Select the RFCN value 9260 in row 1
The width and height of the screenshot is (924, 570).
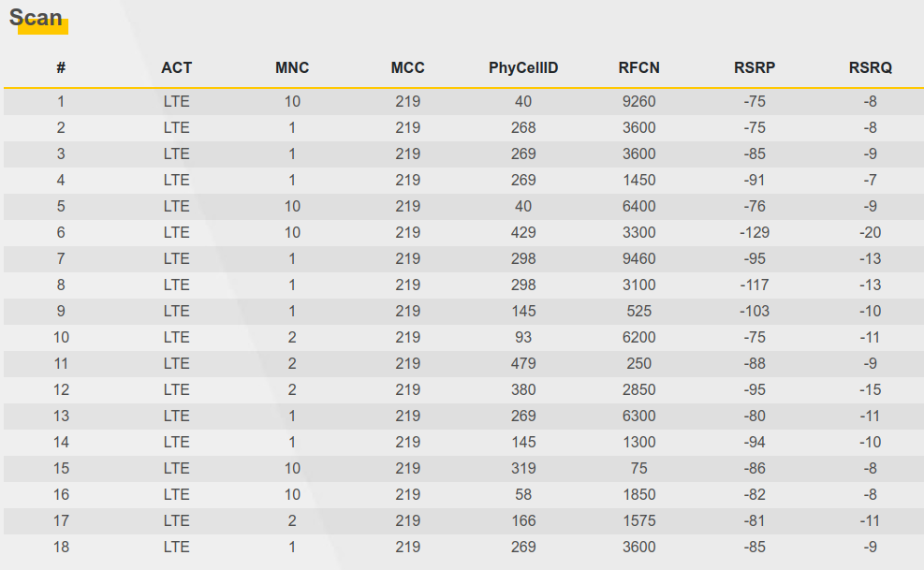638,101
